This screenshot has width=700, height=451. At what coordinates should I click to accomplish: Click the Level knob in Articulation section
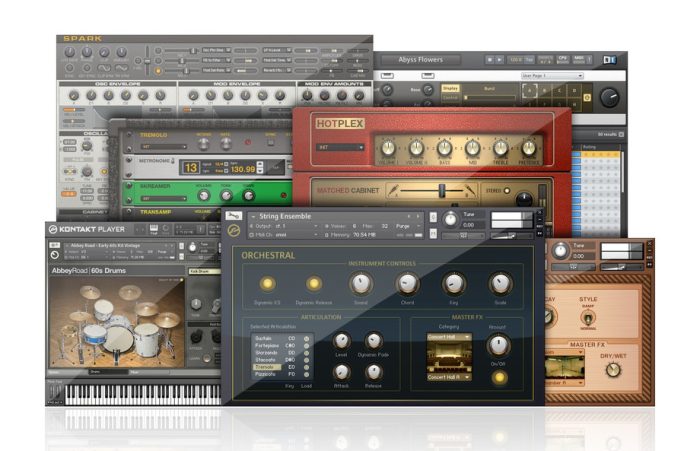pyautogui.click(x=342, y=342)
